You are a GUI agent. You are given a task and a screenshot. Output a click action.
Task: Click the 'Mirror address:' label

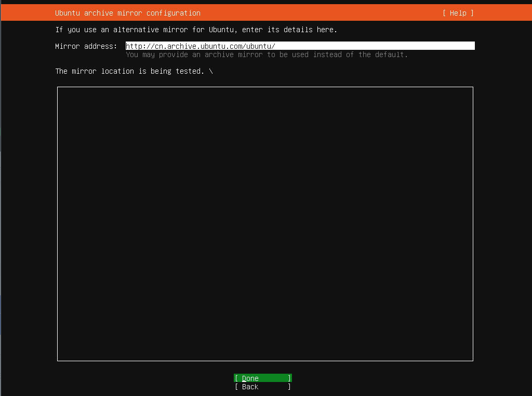click(86, 46)
